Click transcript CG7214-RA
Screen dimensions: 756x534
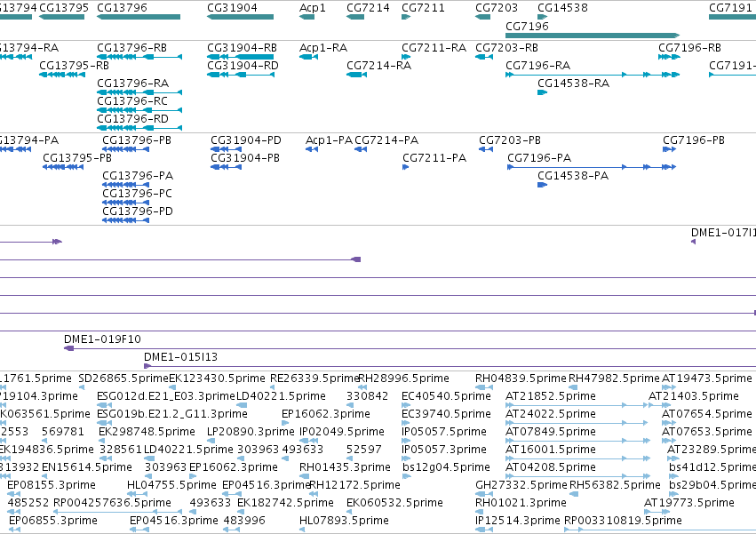[357, 75]
